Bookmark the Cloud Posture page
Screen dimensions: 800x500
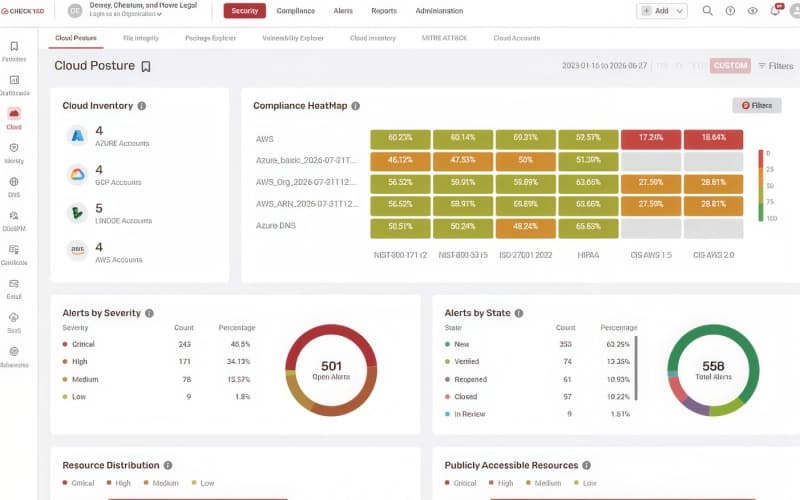click(146, 66)
